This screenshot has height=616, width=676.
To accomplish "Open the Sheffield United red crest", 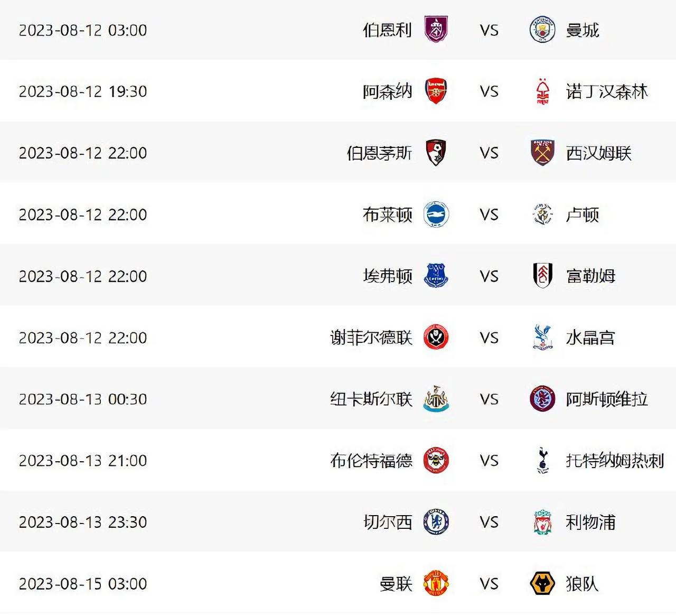I will click(436, 338).
